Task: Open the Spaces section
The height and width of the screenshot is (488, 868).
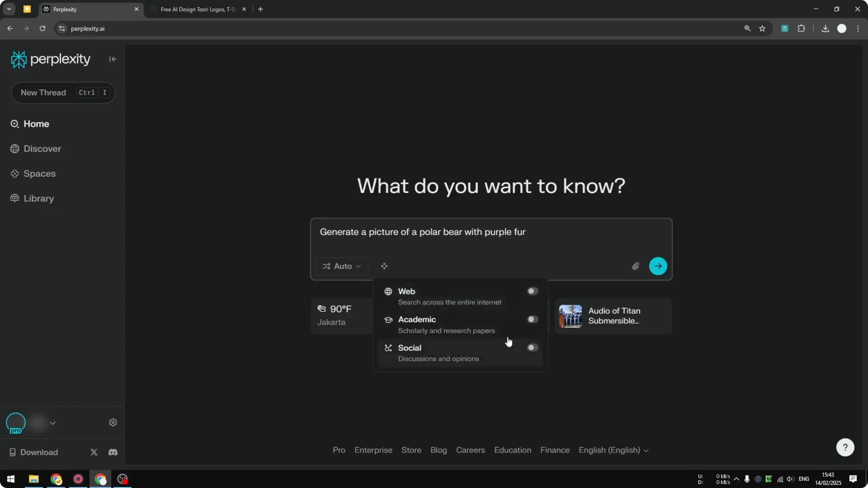Action: (x=40, y=174)
